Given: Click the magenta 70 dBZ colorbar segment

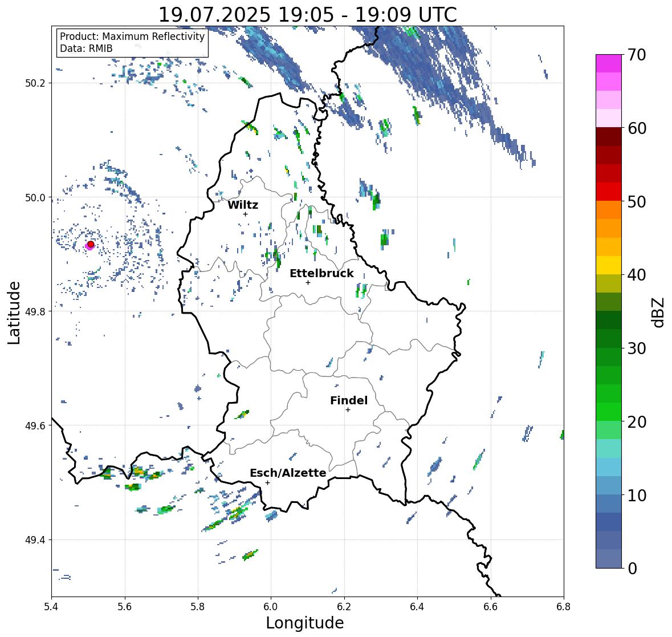Looking at the screenshot, I should tap(609, 63).
